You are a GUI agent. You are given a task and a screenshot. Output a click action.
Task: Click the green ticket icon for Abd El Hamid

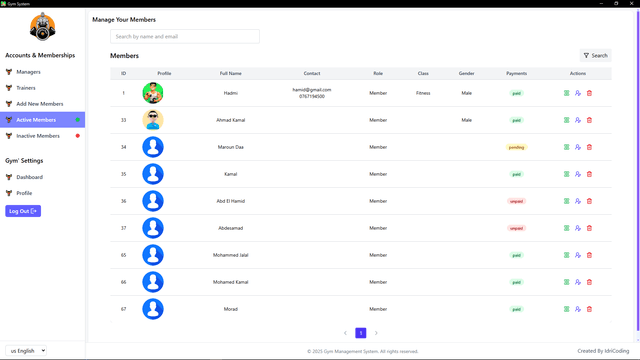(567, 201)
